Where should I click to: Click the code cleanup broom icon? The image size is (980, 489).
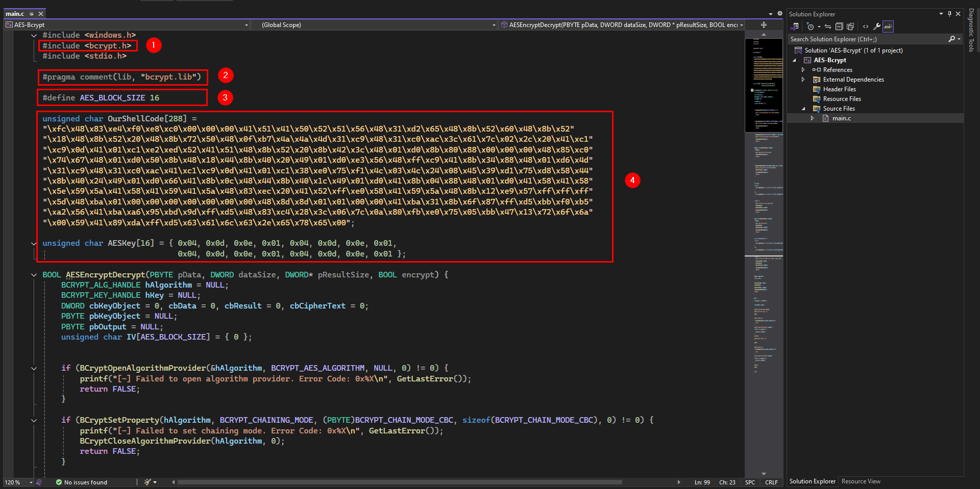coord(148,482)
